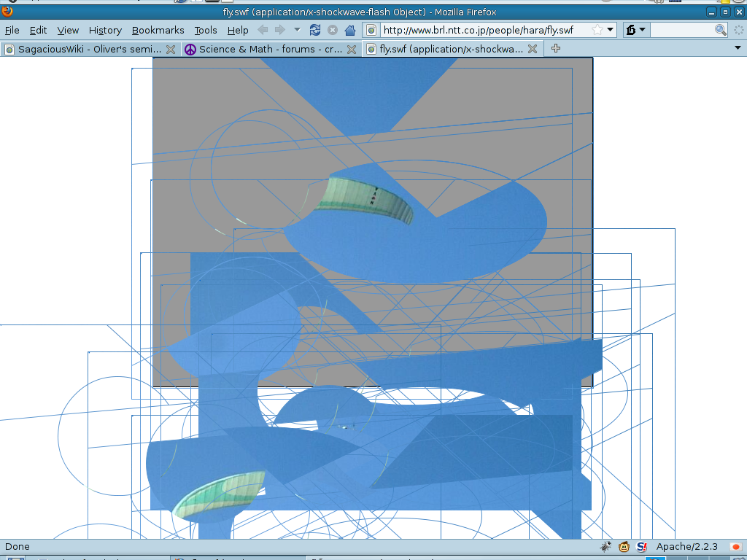Click the bookmark star in URL bar
Image resolution: width=747 pixels, height=560 pixels.
pos(597,30)
